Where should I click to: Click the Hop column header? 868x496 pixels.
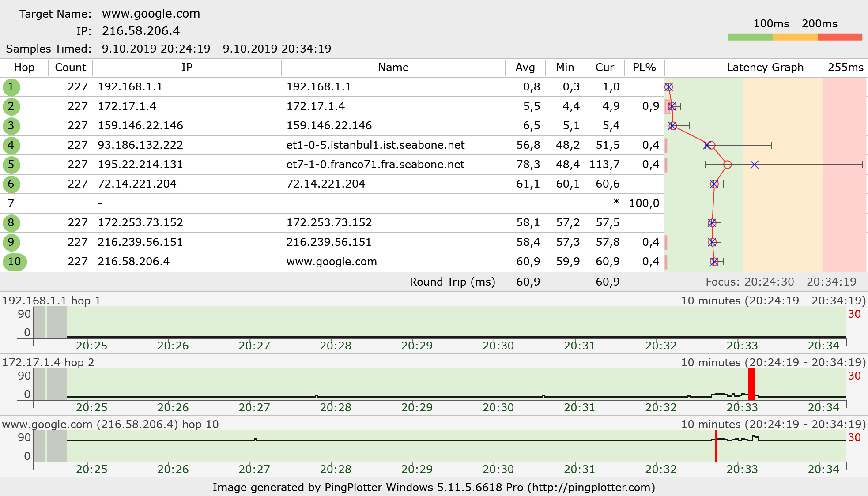tap(24, 68)
